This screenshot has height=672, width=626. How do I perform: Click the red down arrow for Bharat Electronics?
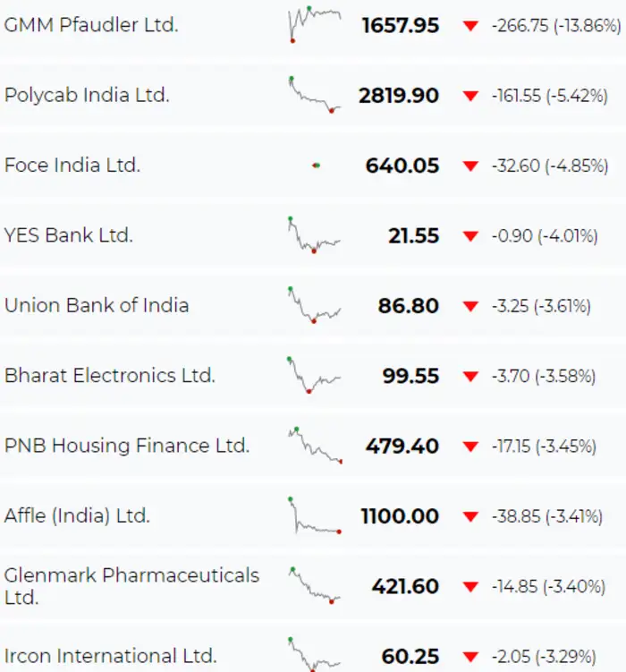tap(470, 376)
